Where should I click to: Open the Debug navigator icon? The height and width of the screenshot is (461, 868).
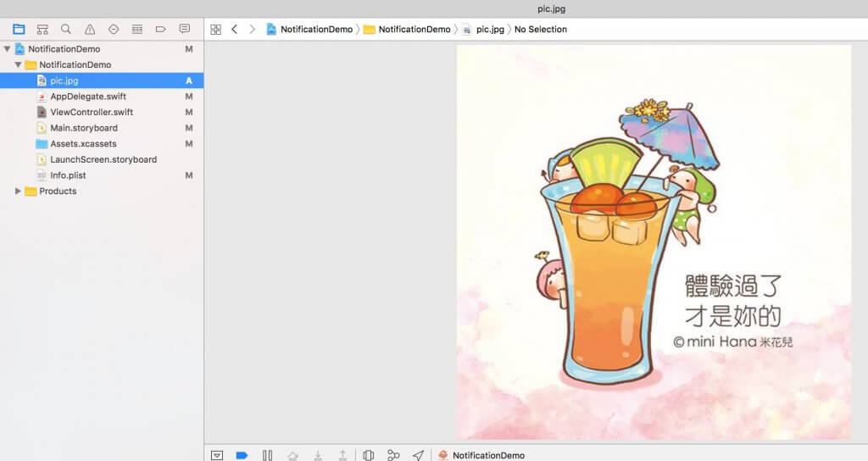[x=137, y=30]
